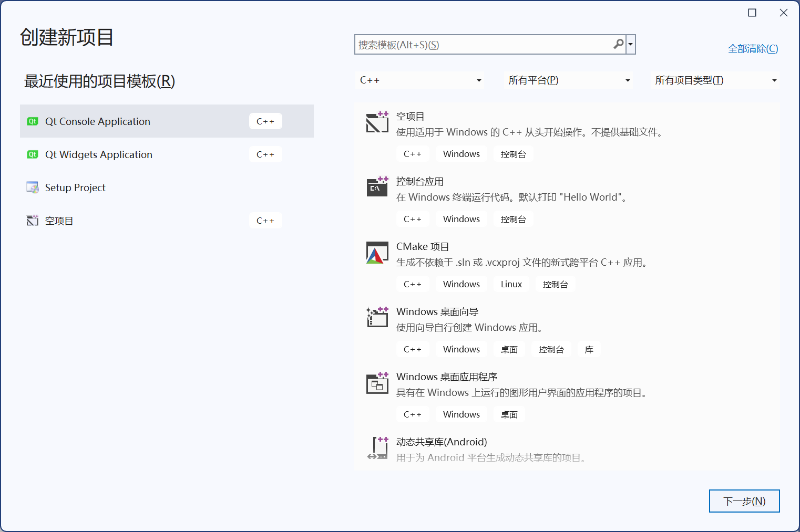
Task: Click the Linux tag under CMake 项目
Action: pyautogui.click(x=511, y=284)
